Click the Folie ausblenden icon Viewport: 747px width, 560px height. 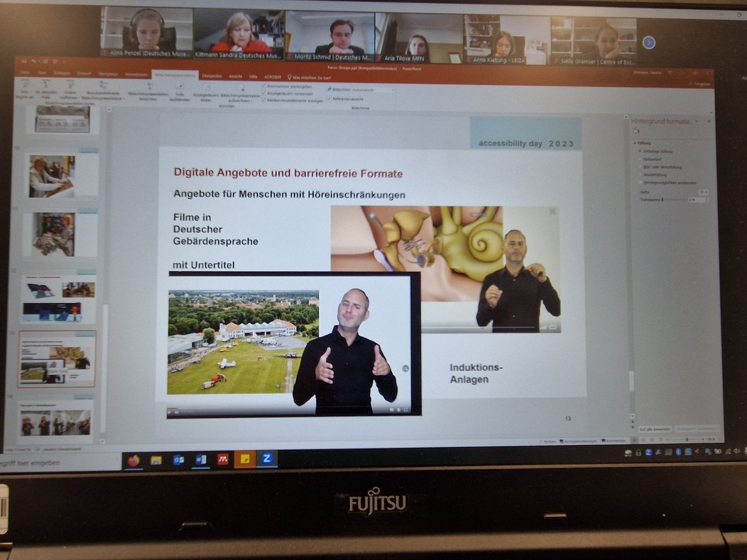coord(180,86)
